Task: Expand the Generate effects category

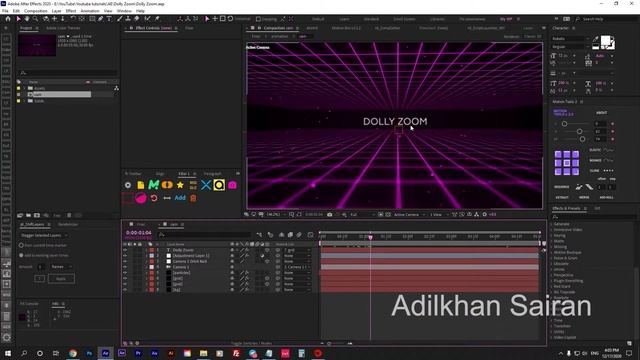Action: (x=551, y=224)
